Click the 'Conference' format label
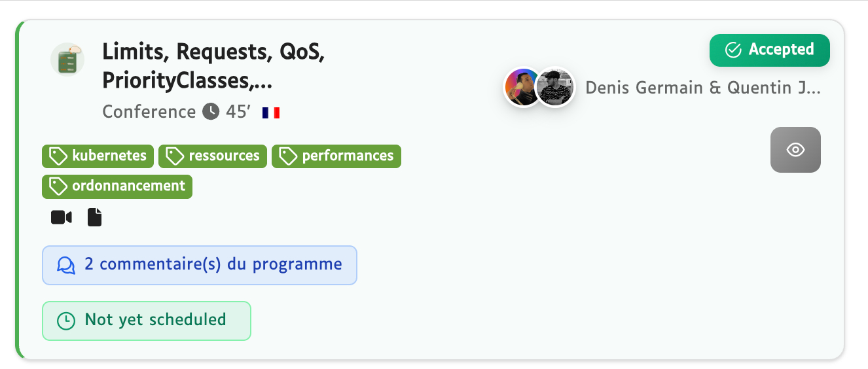 [149, 112]
